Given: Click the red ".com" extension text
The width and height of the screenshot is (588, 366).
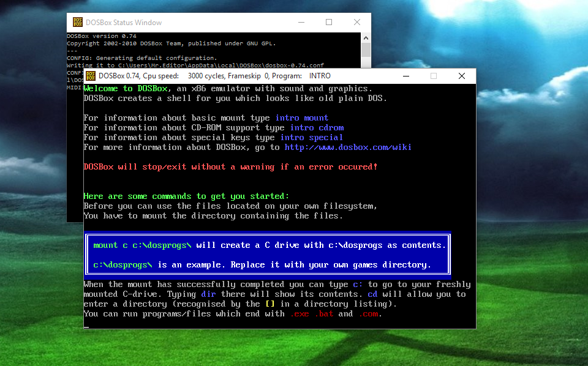Looking at the screenshot, I should pyautogui.click(x=368, y=314).
